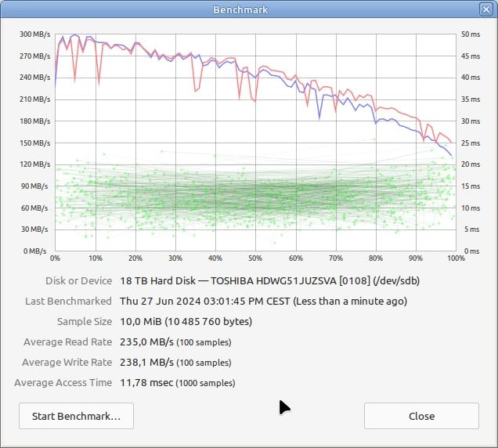The image size is (498, 448).
Task: Click average write rate value '238,1 MB/s'
Action: (146, 362)
